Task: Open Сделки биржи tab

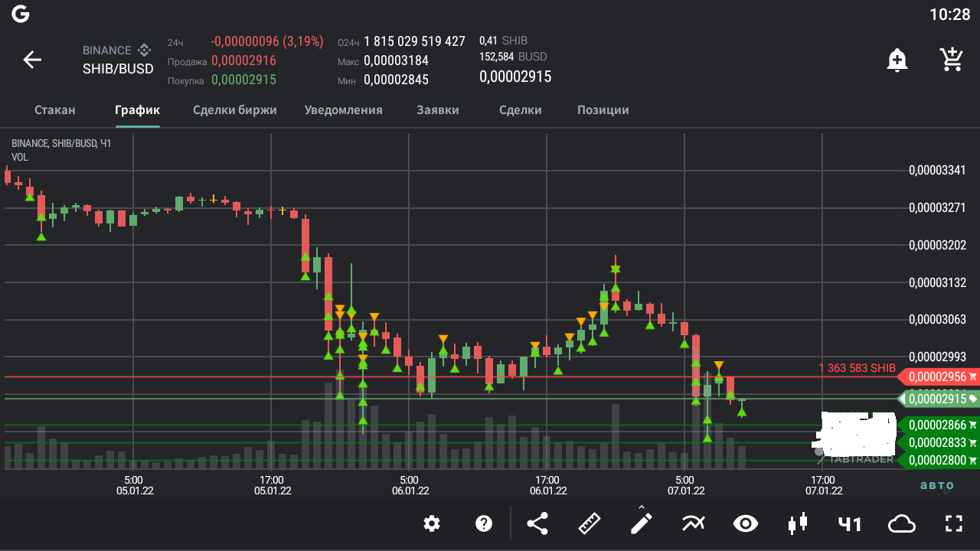Action: [x=235, y=110]
